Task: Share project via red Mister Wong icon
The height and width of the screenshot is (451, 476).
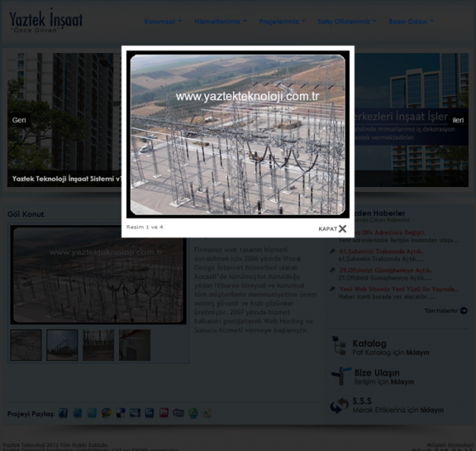Action: pyautogui.click(x=163, y=413)
